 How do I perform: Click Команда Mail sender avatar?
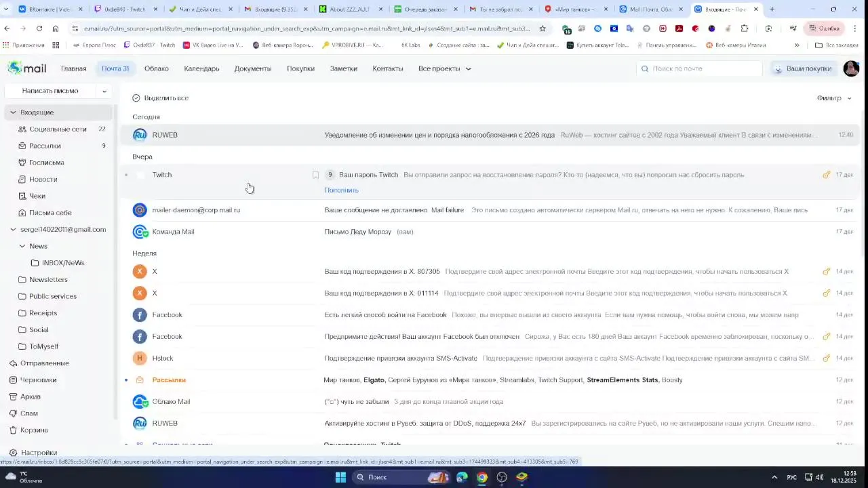140,232
